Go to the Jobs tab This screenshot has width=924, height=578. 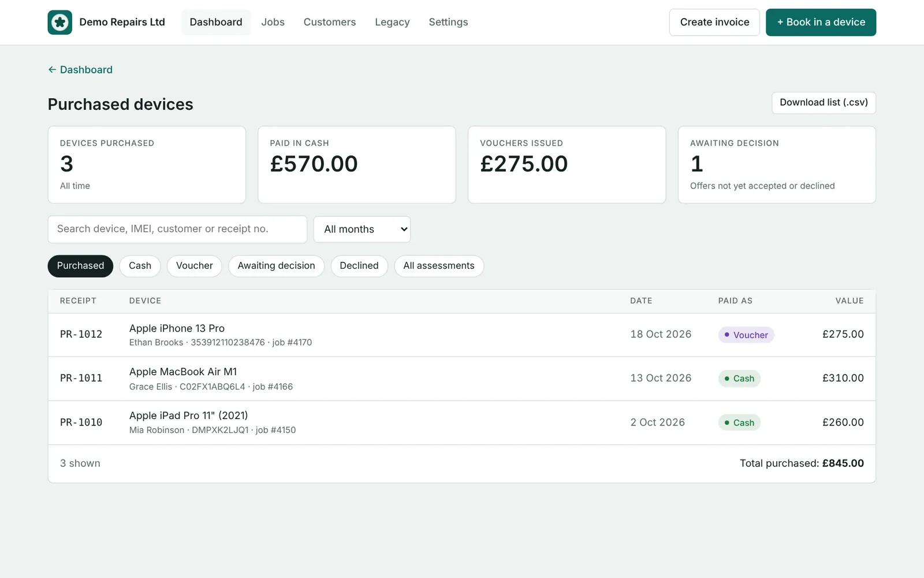tap(273, 22)
